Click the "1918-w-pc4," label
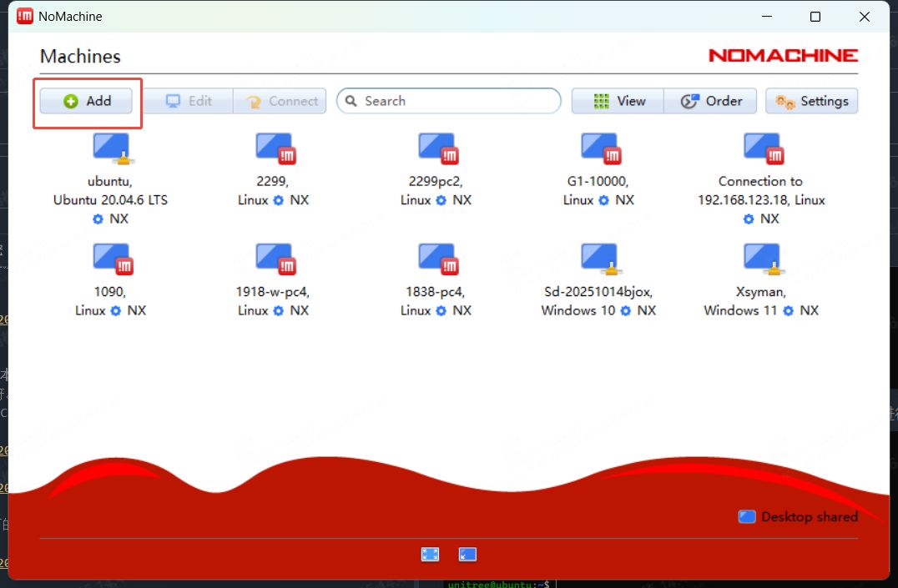Screen dimensions: 898x588 coord(273,292)
